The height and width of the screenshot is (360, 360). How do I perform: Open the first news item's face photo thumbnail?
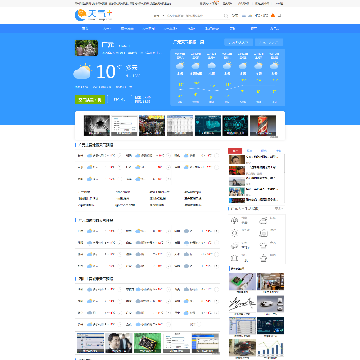tap(237, 159)
